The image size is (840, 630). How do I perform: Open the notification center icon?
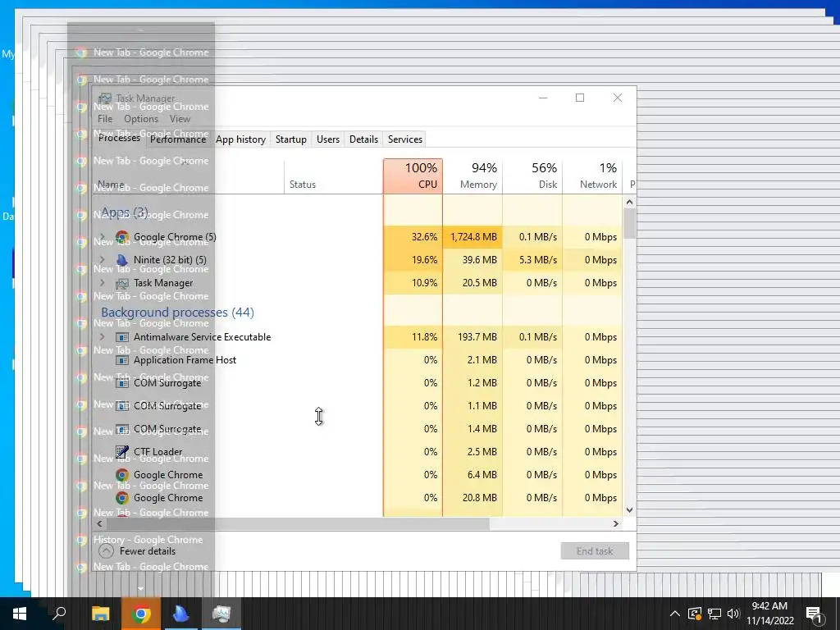pos(814,614)
